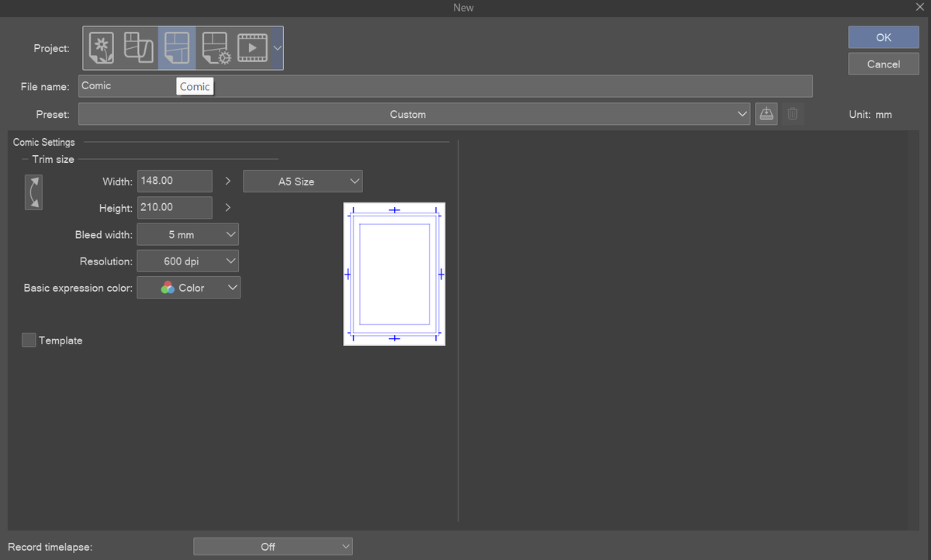This screenshot has width=931, height=560.
Task: Swap width and height orientation icon
Action: click(x=33, y=192)
